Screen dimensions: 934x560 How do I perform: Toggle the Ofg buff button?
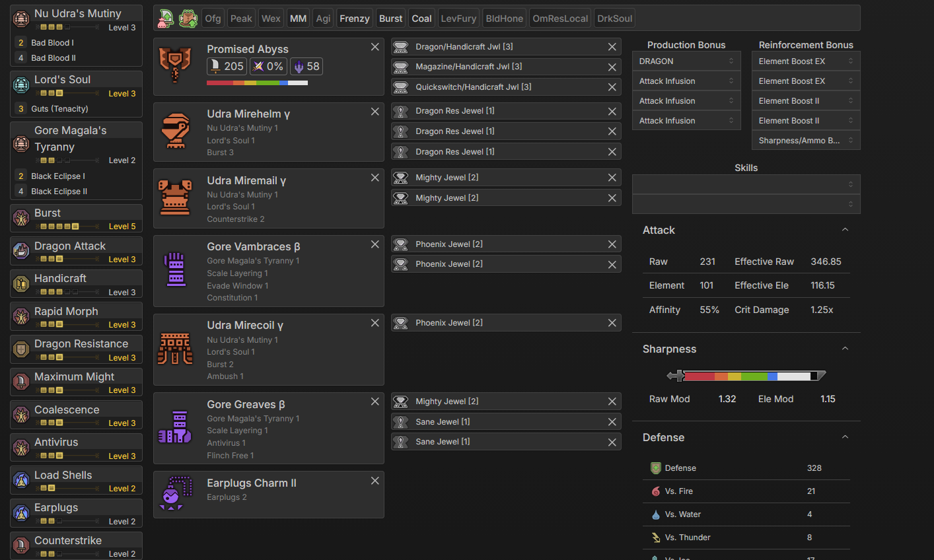[213, 18]
